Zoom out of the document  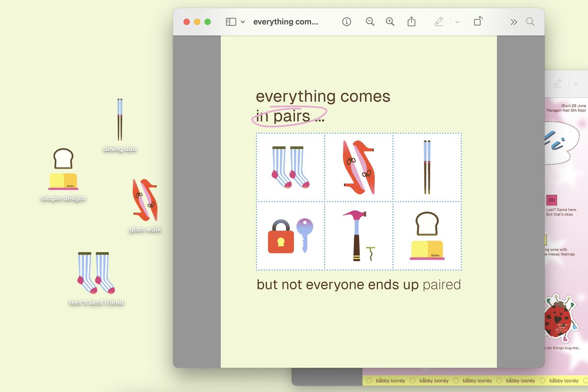tap(370, 22)
